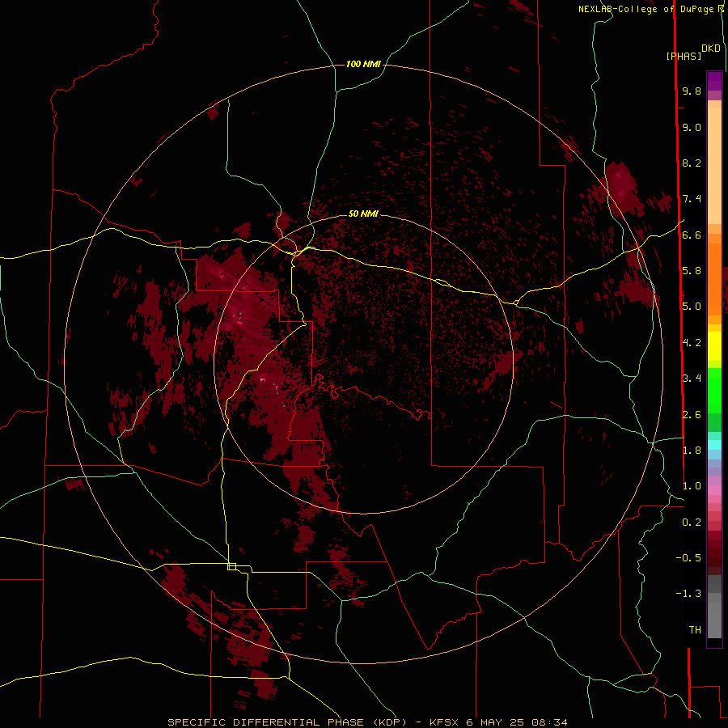The image size is (728, 728).
Task: Click the 8.2 value on the color scale
Action: point(692,163)
